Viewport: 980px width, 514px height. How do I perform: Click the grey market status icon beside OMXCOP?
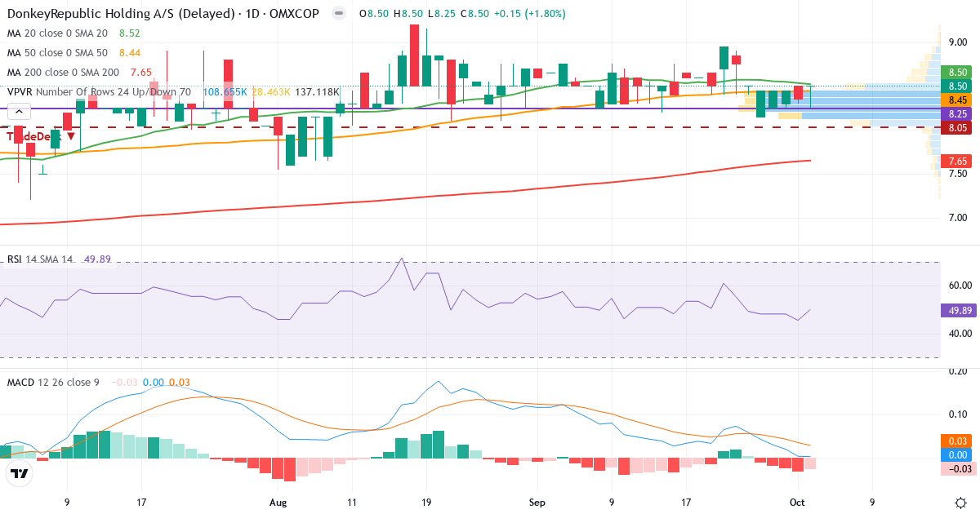click(x=340, y=14)
